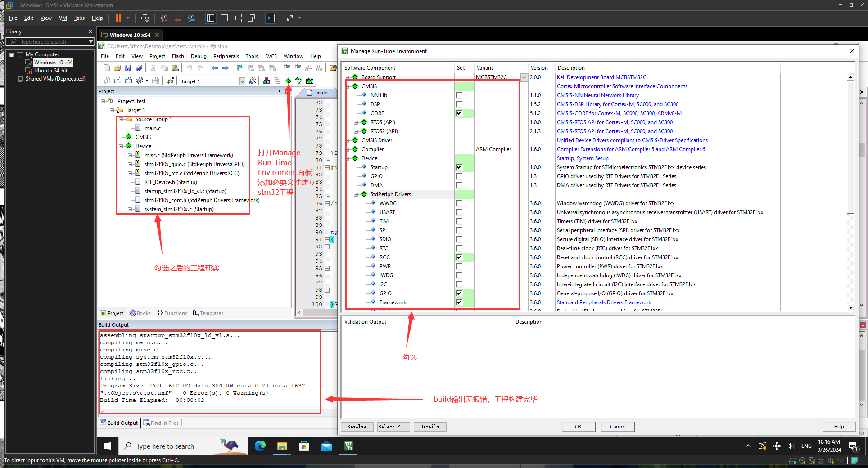Expand the RTOS (API) node
The height and width of the screenshot is (468, 868).
pyautogui.click(x=356, y=122)
